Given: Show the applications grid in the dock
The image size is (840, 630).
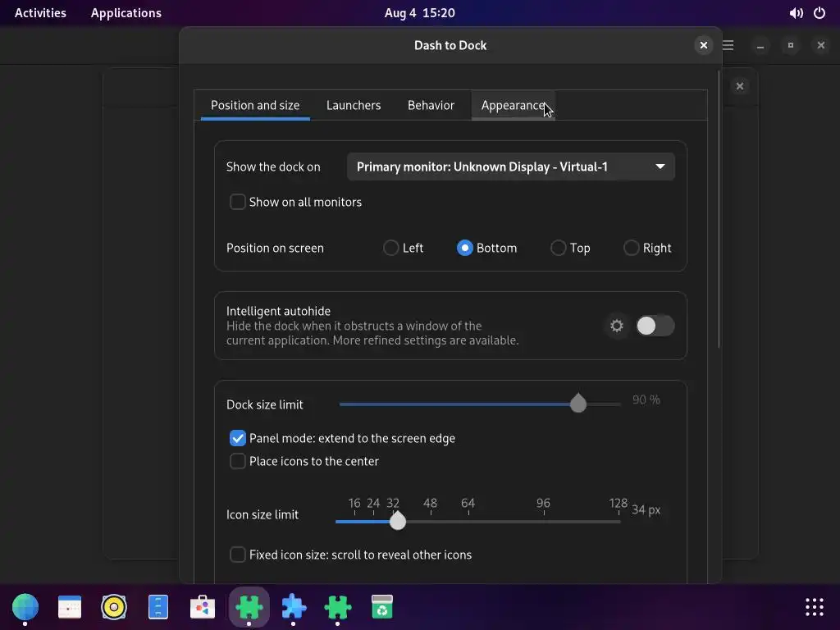Looking at the screenshot, I should (x=815, y=607).
